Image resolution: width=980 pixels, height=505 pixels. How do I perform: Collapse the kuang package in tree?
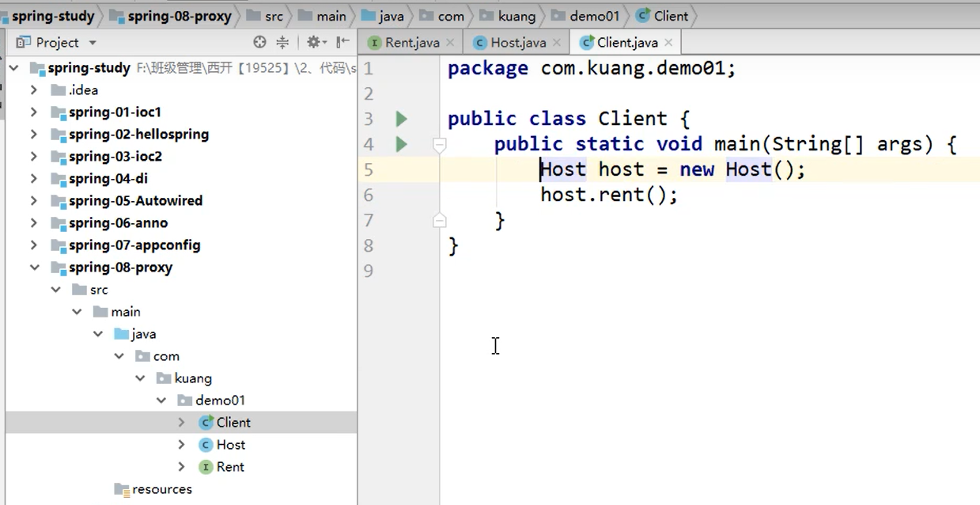[140, 378]
